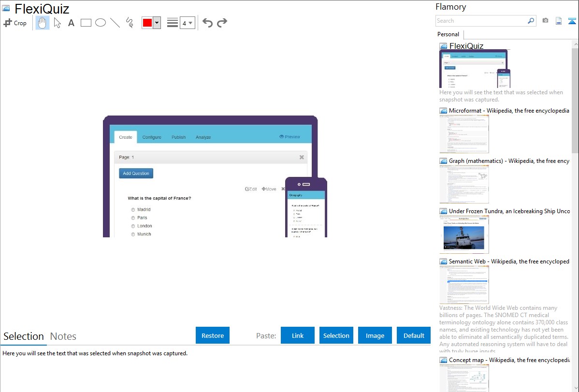Pick the text annotation tool A
Image resolution: width=579 pixels, height=392 pixels.
pos(71,23)
